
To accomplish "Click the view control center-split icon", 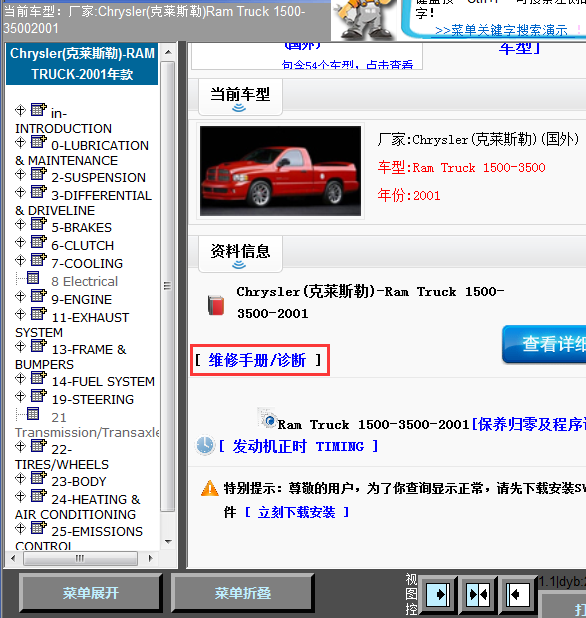I will pyautogui.click(x=478, y=593).
